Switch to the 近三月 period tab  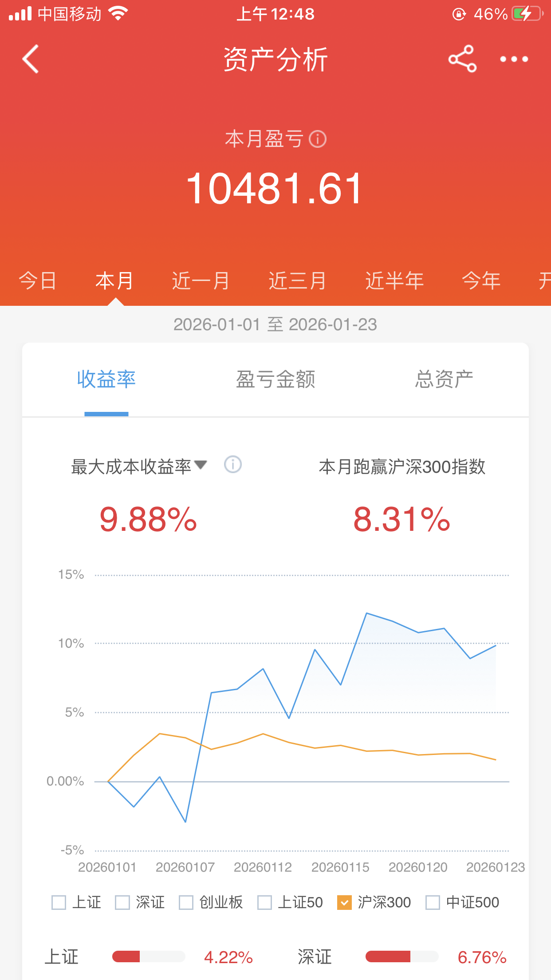[x=297, y=281]
